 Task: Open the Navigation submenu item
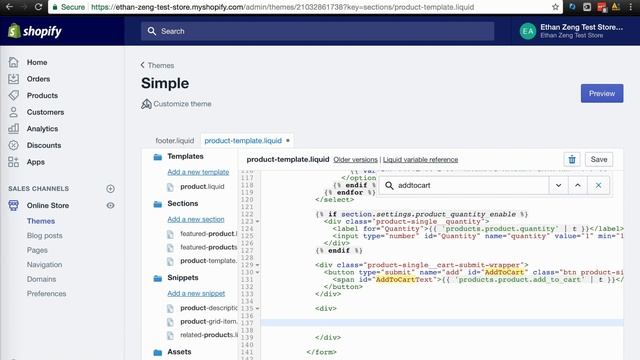(x=44, y=264)
